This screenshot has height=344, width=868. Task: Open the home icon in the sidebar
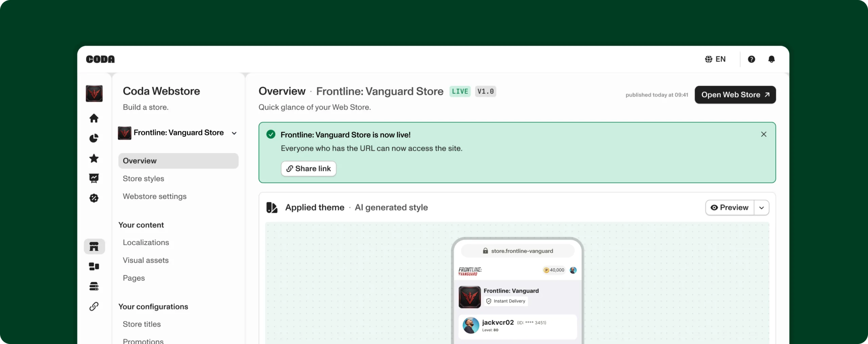(x=94, y=118)
